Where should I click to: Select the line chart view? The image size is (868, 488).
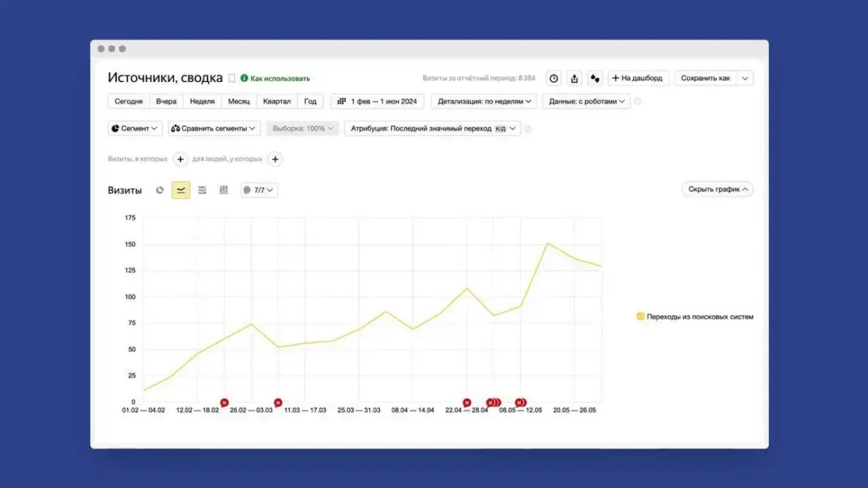coord(181,191)
